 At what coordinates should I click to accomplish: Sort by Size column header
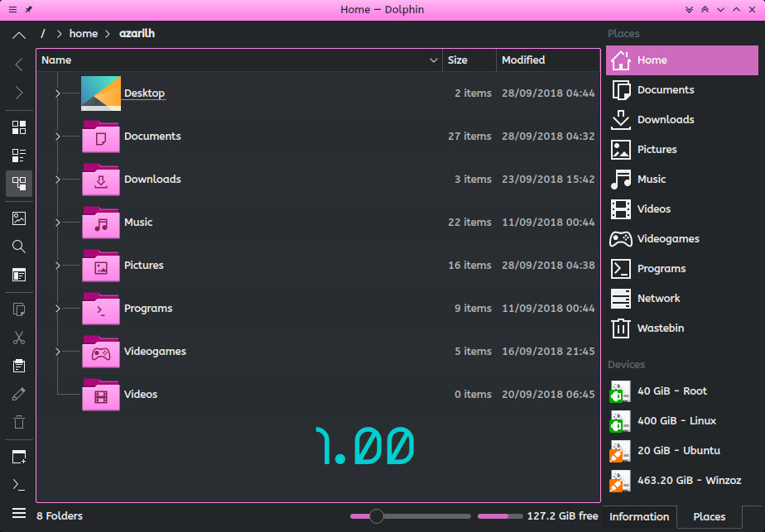[x=469, y=60]
